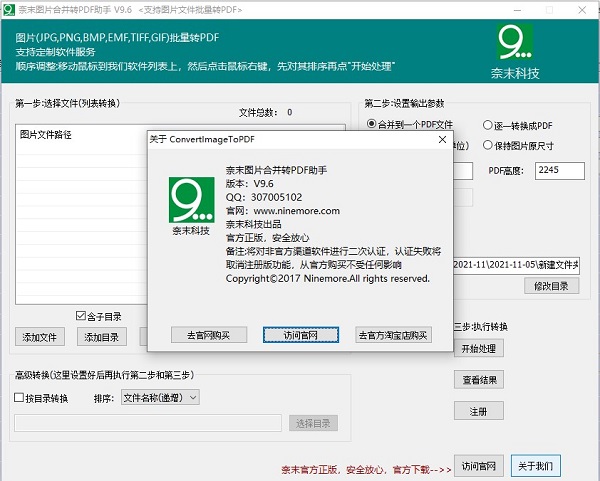The height and width of the screenshot is (481, 600).
Task: Click 查看结果 button
Action: [479, 380]
